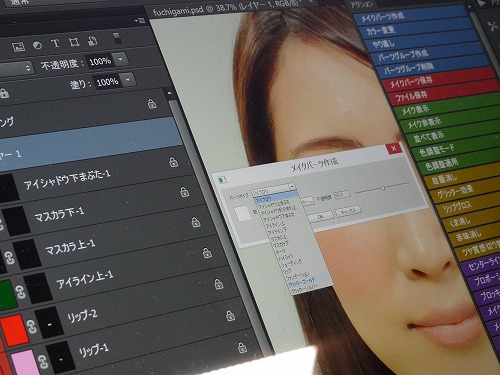Click the shape layer filter icon

(x=74, y=42)
